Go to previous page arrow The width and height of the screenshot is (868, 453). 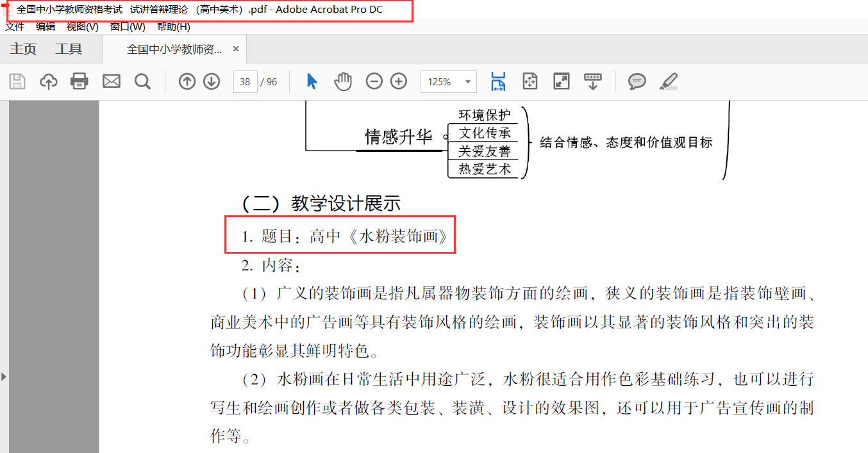tap(187, 81)
